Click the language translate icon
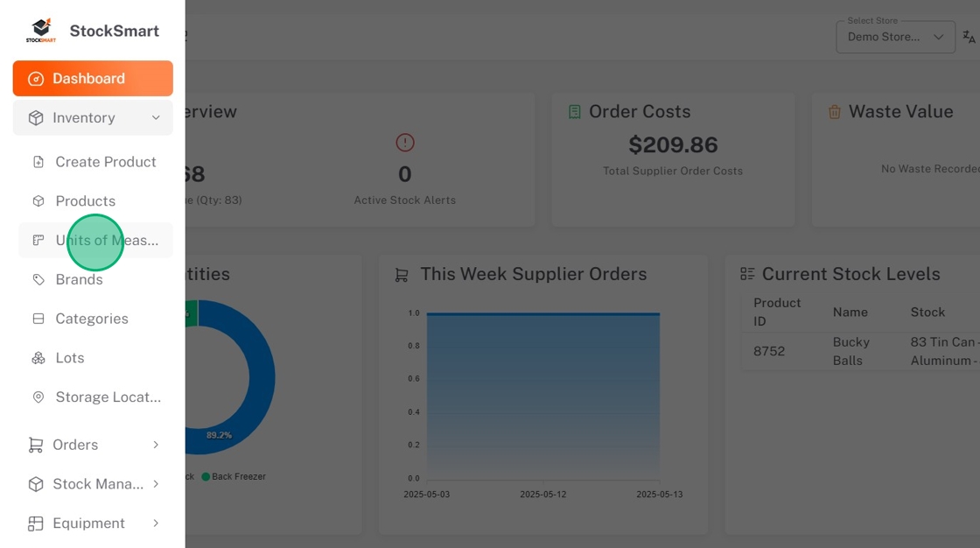Viewport: 980px width, 548px height. pos(969,37)
